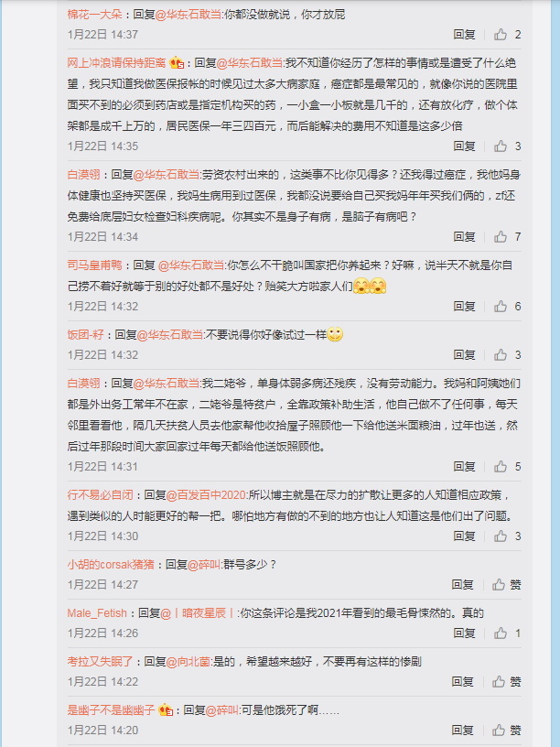Visit Male_Fetish's user profile
560x747 pixels.
[97, 613]
